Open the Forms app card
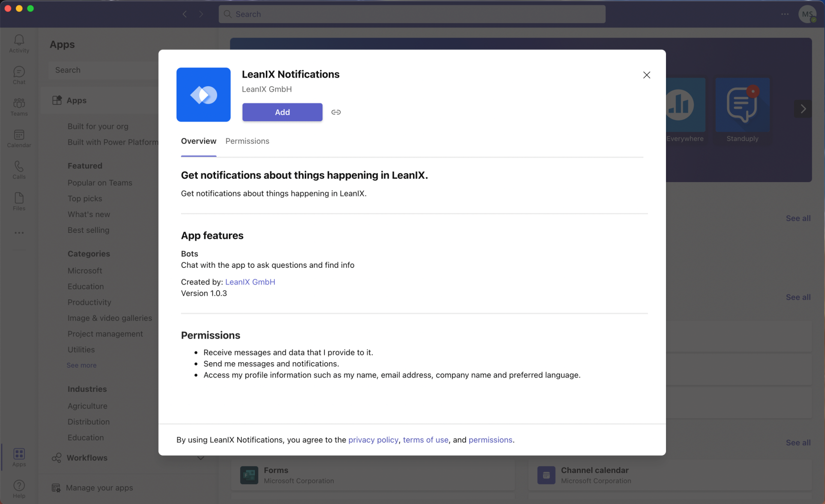Viewport: 825px width, 504px height. click(373, 475)
